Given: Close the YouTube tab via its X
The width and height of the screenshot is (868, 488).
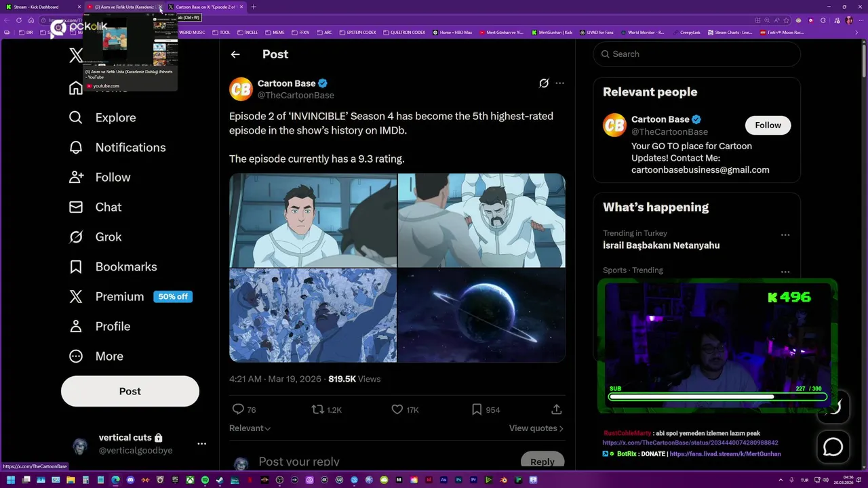Looking at the screenshot, I should [160, 7].
